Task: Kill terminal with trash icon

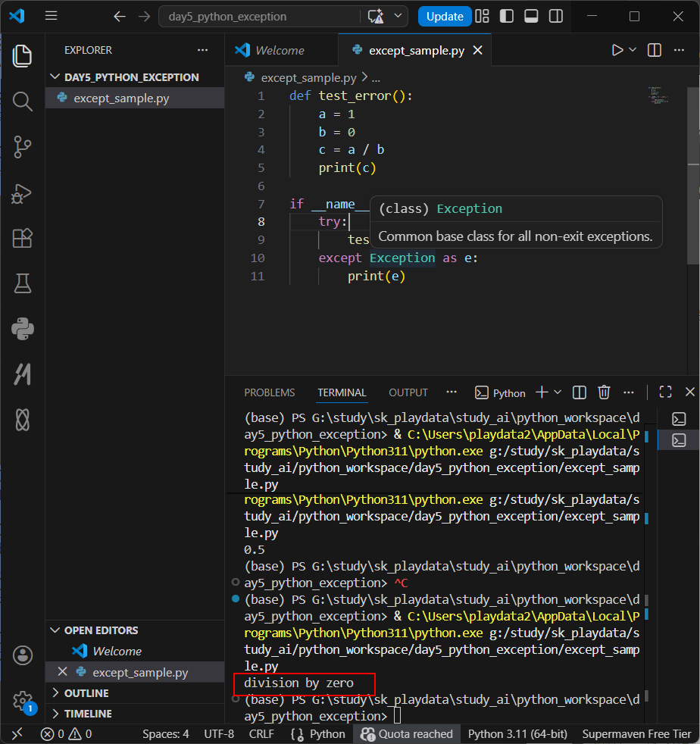Action: 604,392
